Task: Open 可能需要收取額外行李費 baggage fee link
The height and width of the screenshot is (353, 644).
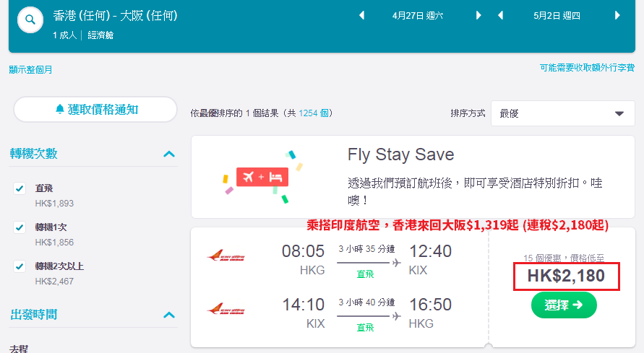Action: tap(588, 68)
